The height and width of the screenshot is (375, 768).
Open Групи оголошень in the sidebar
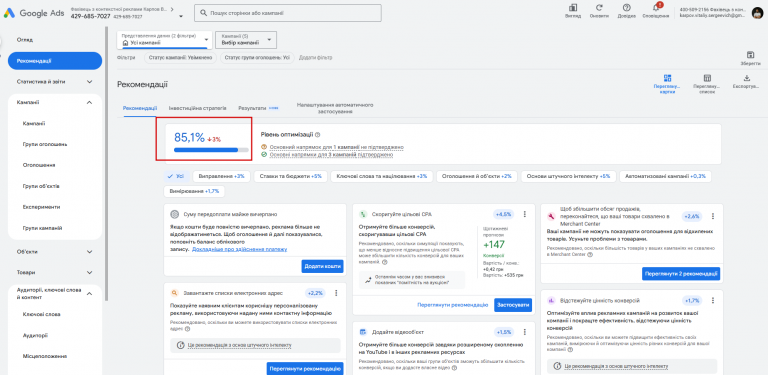coord(45,144)
